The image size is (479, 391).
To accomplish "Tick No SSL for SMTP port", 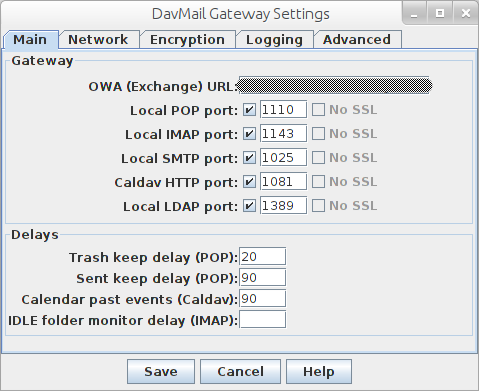I will point(318,158).
